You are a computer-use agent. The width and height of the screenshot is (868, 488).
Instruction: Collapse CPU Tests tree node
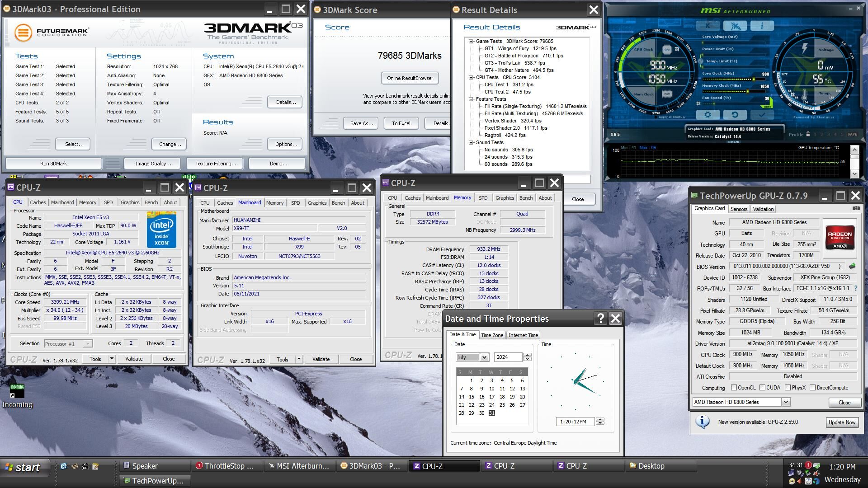click(471, 77)
